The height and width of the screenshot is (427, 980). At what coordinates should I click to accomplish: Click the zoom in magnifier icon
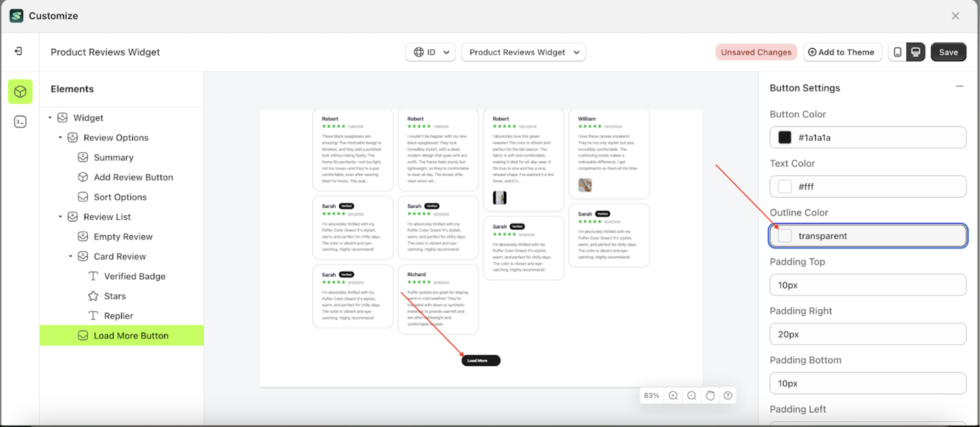(673, 395)
